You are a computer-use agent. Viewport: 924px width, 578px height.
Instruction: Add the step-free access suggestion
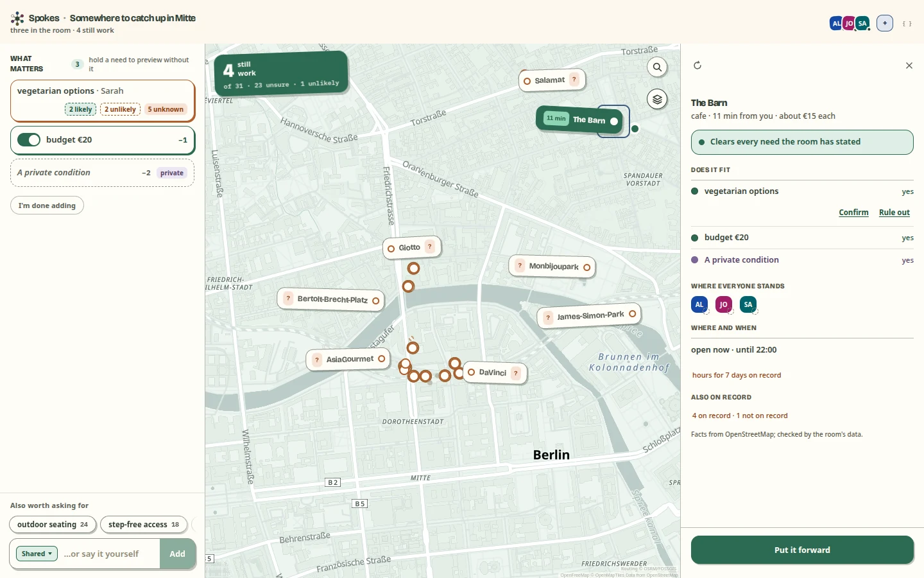pos(144,525)
